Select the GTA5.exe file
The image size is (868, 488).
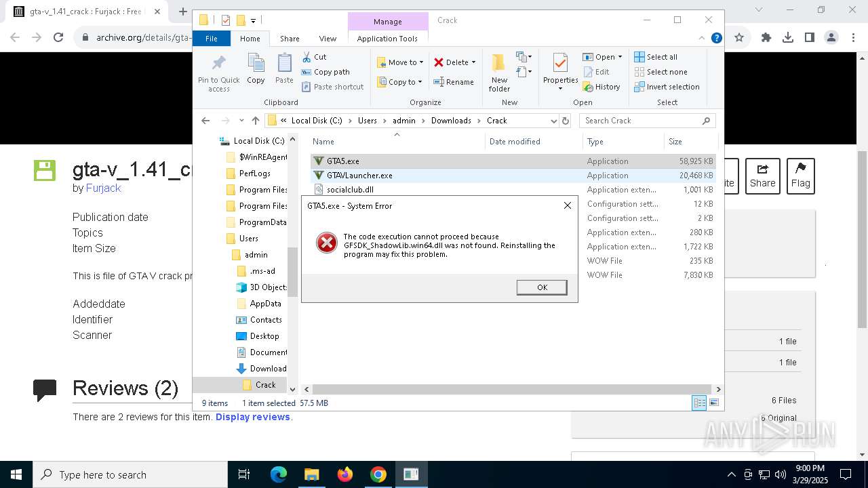(343, 161)
